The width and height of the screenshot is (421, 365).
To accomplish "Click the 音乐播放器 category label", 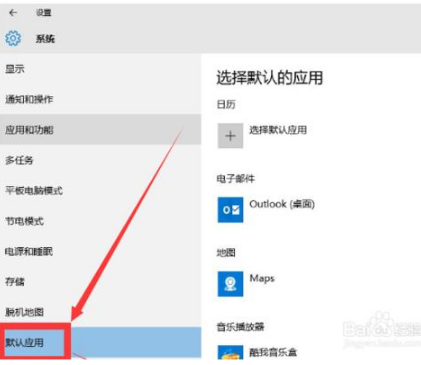I will coord(240,327).
